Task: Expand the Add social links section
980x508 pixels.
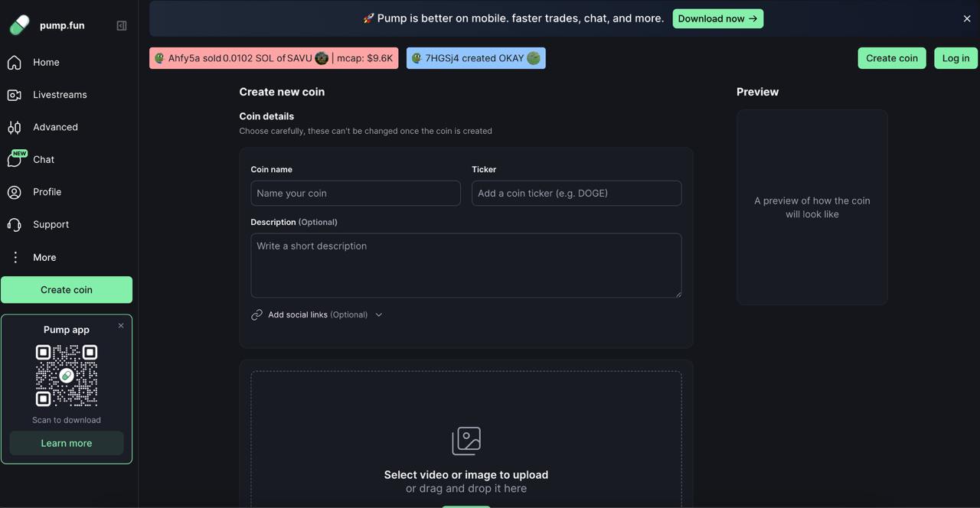Action: 317,314
